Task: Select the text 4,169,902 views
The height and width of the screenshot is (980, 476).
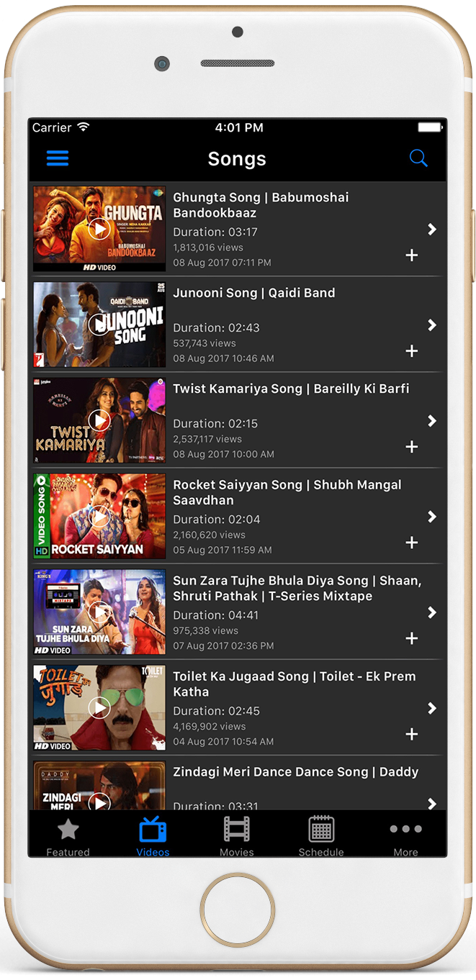Action: 210,726
